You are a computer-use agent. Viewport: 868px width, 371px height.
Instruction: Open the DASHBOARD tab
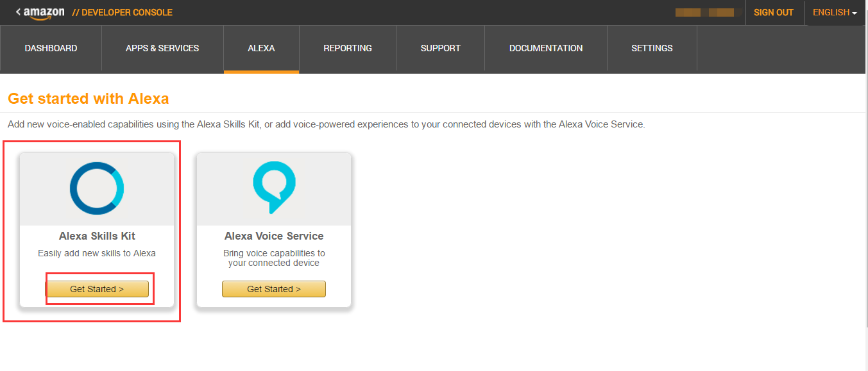click(51, 48)
